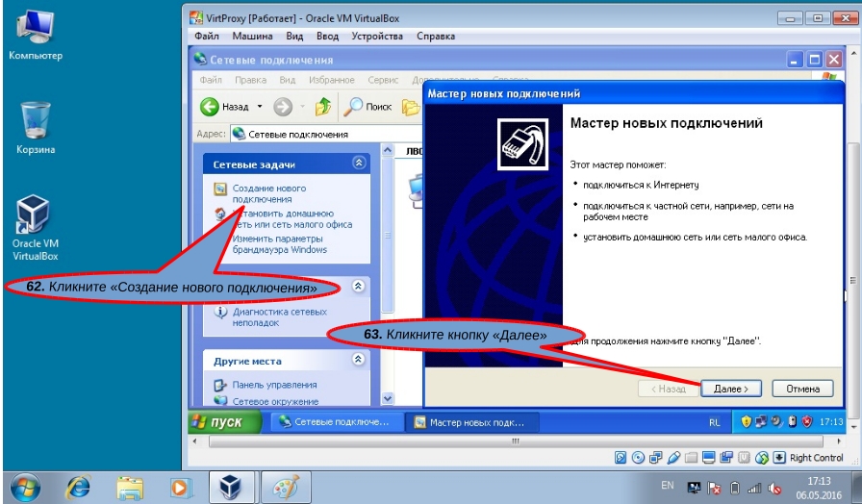The height and width of the screenshot is (504, 862).
Task: Click Создание нового подключения link
Action: pyautogui.click(x=268, y=193)
